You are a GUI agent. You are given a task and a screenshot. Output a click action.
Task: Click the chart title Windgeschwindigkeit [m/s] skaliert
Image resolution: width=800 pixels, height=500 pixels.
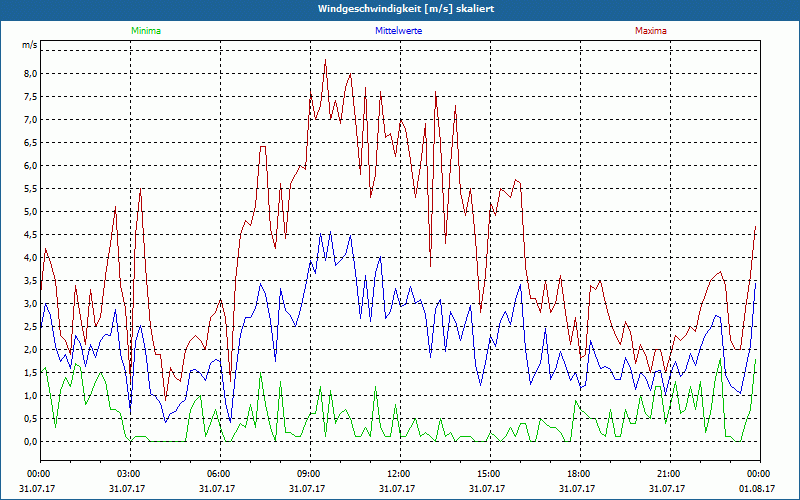pyautogui.click(x=406, y=9)
